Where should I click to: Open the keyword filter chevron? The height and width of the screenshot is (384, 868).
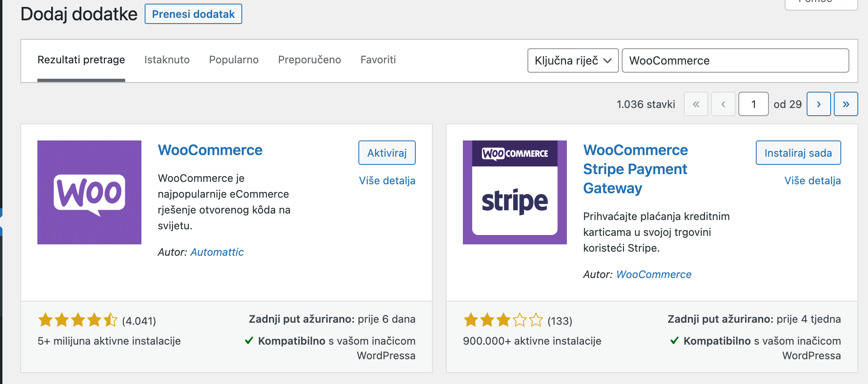point(608,60)
